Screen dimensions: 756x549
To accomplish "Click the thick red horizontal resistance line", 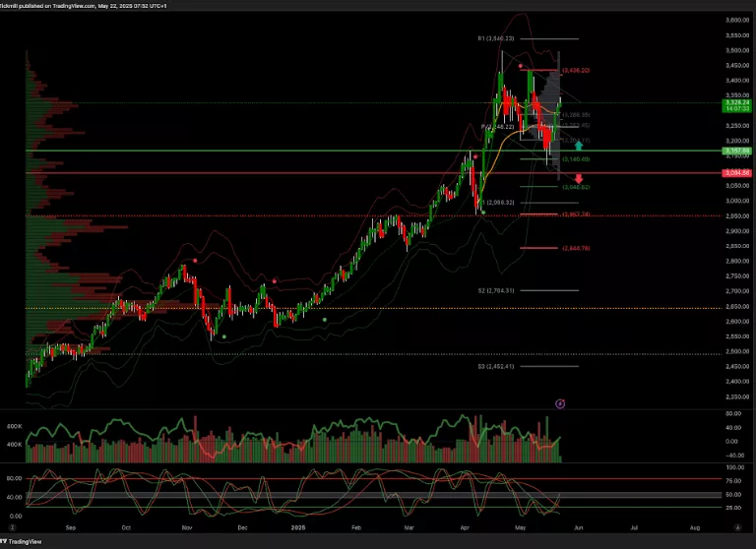I will tap(295, 173).
